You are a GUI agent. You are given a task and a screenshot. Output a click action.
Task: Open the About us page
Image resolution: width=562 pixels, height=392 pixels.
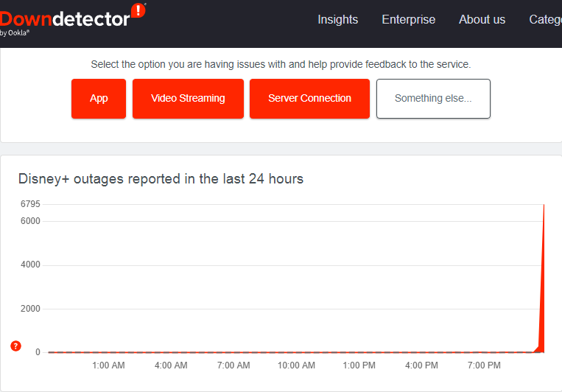482,19
